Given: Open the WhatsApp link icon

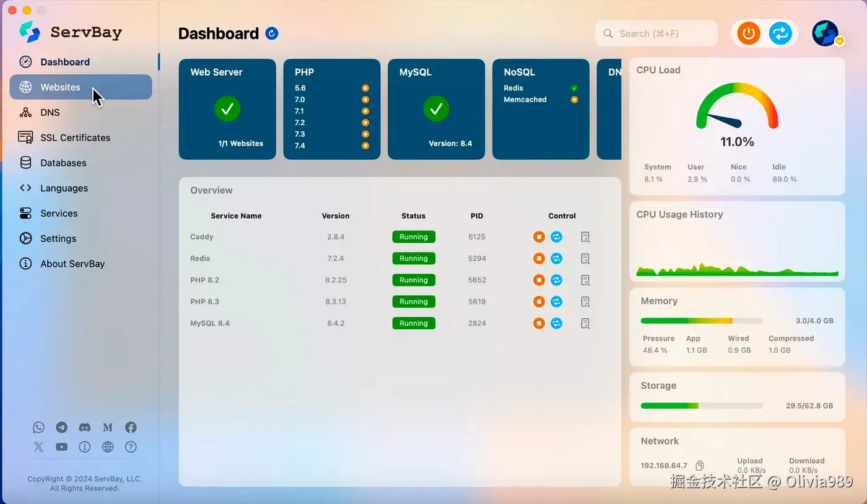Looking at the screenshot, I should click(39, 427).
